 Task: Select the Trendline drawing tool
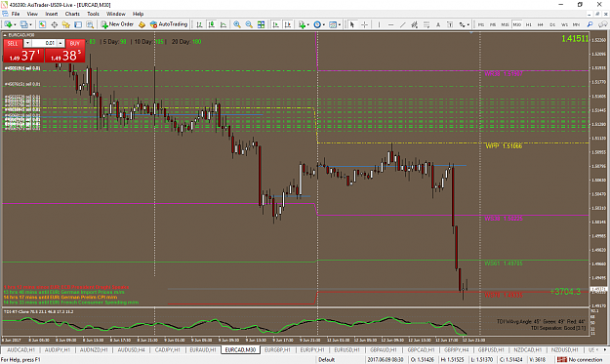(403, 24)
